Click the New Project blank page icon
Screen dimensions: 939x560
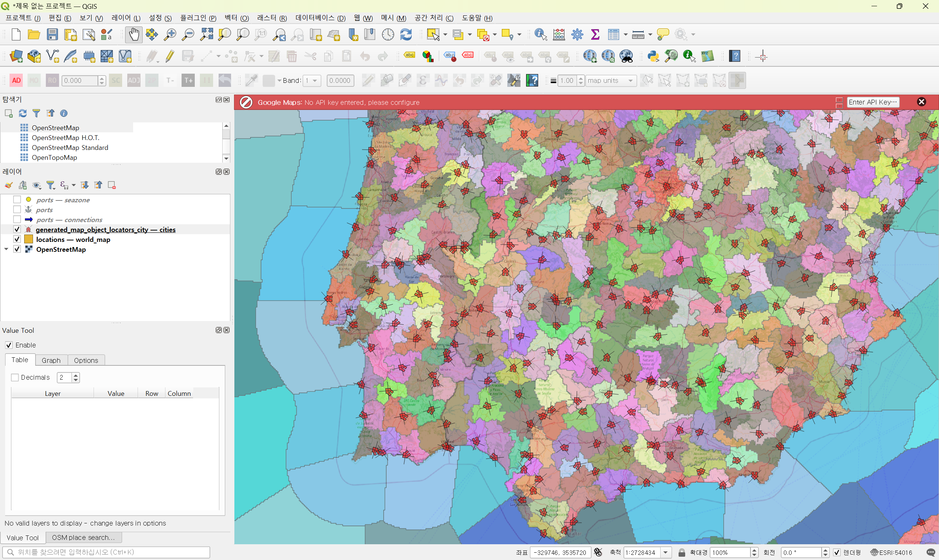coord(16,35)
